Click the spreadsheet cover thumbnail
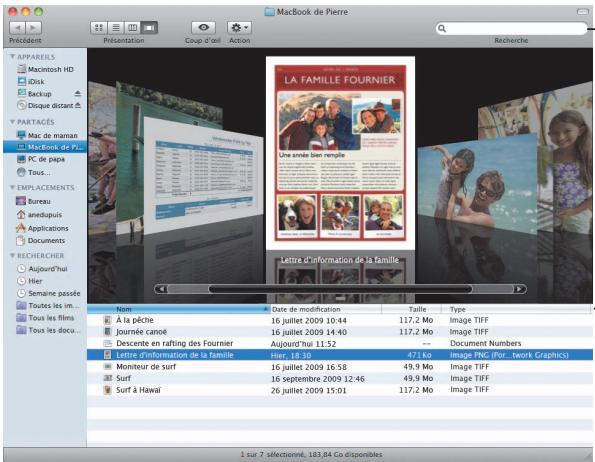 tap(204, 175)
